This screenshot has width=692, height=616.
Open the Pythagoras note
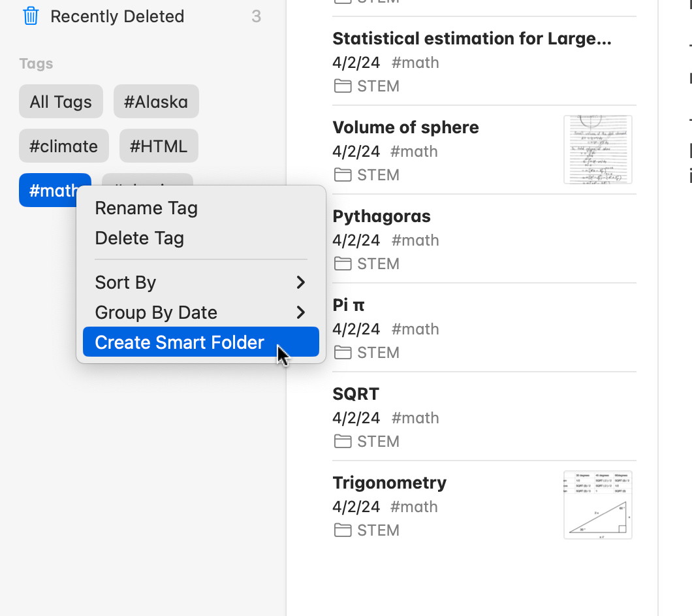381,217
